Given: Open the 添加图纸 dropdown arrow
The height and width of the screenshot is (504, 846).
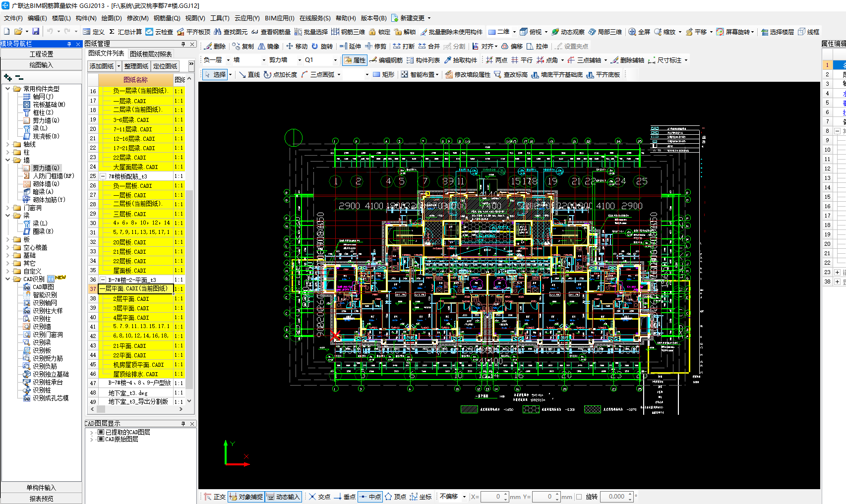Looking at the screenshot, I should (x=119, y=66).
